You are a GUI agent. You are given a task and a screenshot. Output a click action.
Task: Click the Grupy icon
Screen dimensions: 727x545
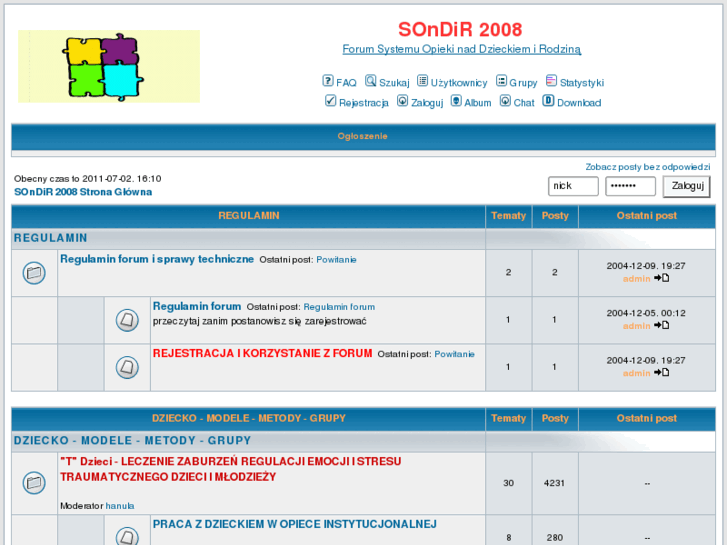501,81
